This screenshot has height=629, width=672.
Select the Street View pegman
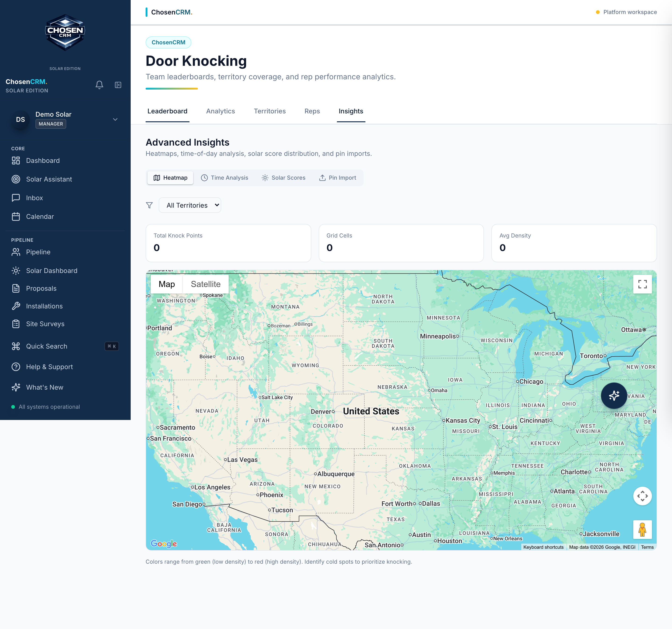[642, 530]
